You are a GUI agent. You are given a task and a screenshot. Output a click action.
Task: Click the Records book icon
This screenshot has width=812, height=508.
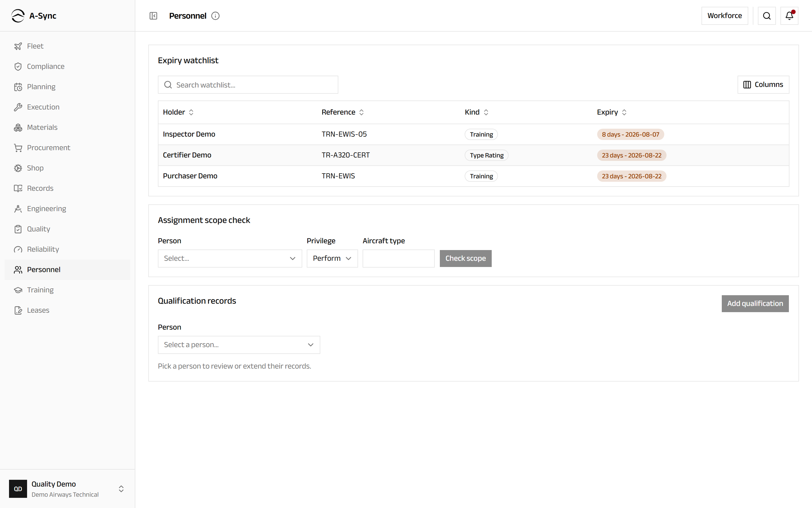pyautogui.click(x=18, y=189)
